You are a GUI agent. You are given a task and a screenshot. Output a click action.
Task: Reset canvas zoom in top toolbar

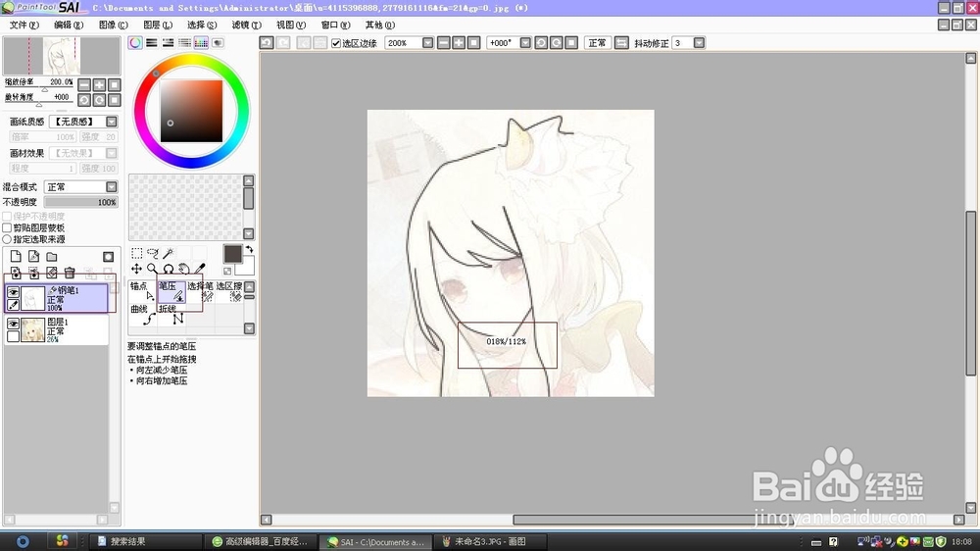click(473, 42)
